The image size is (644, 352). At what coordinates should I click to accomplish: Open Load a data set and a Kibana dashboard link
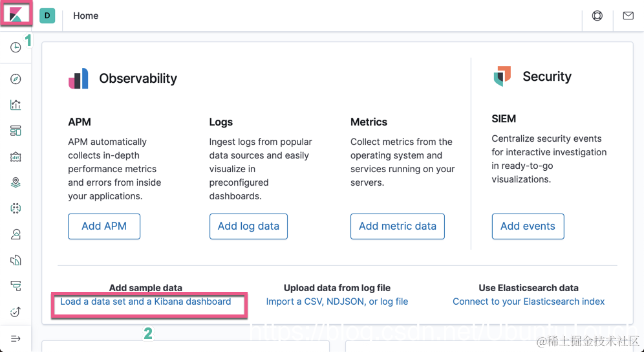coord(145,302)
